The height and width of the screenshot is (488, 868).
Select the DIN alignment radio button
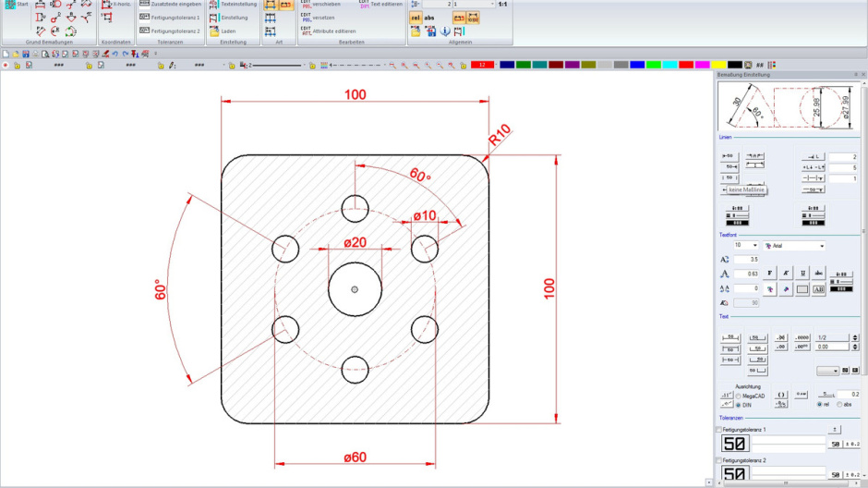pyautogui.click(x=739, y=405)
